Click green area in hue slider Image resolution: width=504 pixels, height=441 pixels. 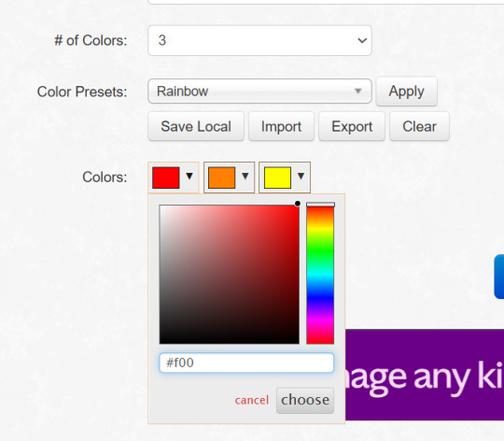tap(320, 248)
